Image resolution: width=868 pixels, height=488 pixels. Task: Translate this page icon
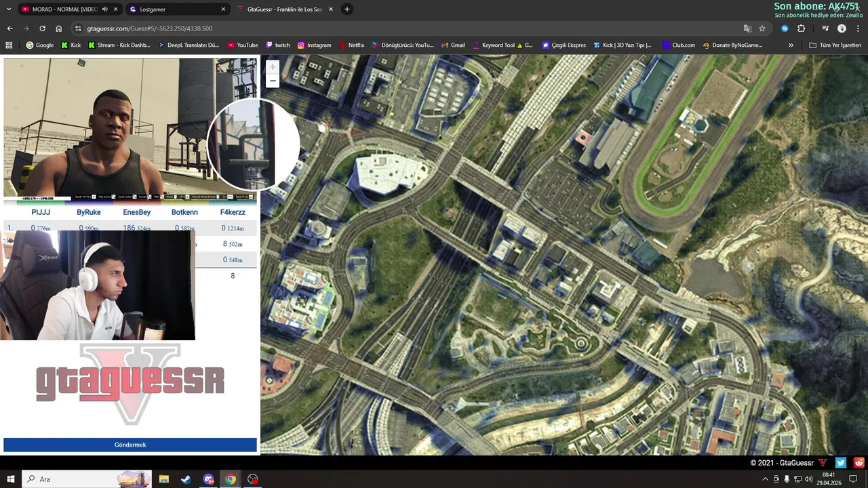coord(747,28)
